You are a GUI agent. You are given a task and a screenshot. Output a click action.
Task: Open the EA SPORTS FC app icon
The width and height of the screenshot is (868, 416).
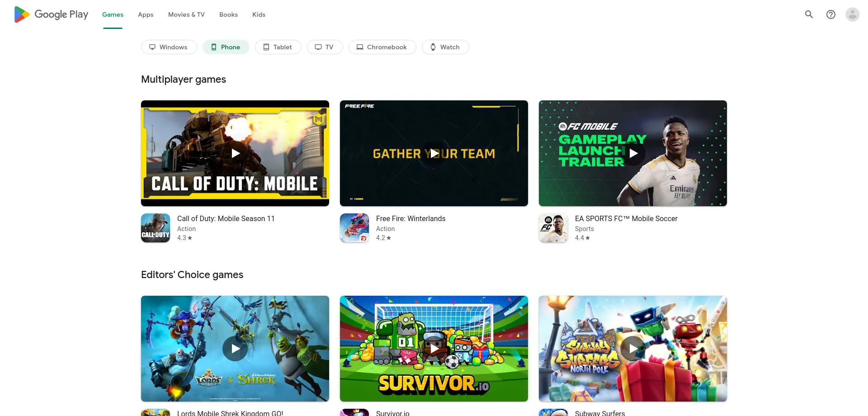click(553, 228)
